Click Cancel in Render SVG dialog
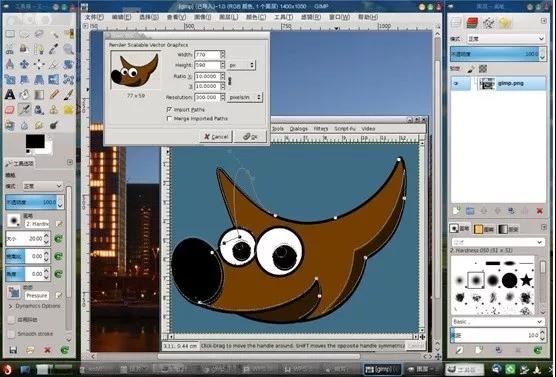 tap(216, 137)
